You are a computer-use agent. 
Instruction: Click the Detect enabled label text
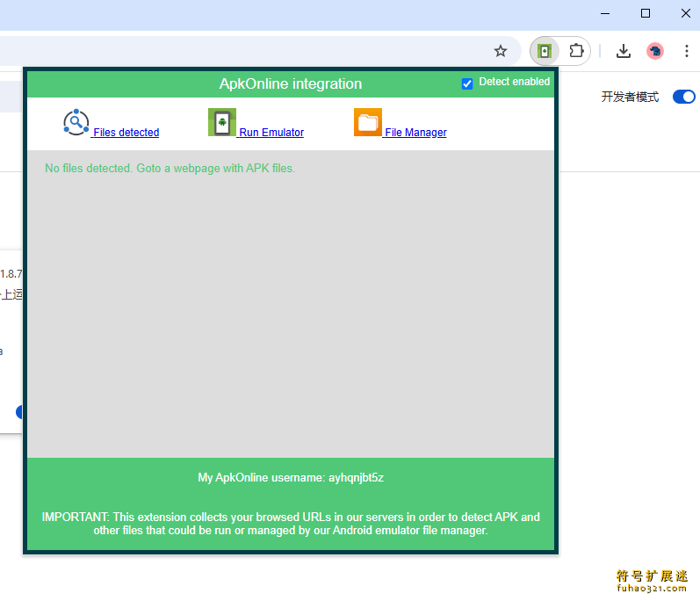(515, 82)
